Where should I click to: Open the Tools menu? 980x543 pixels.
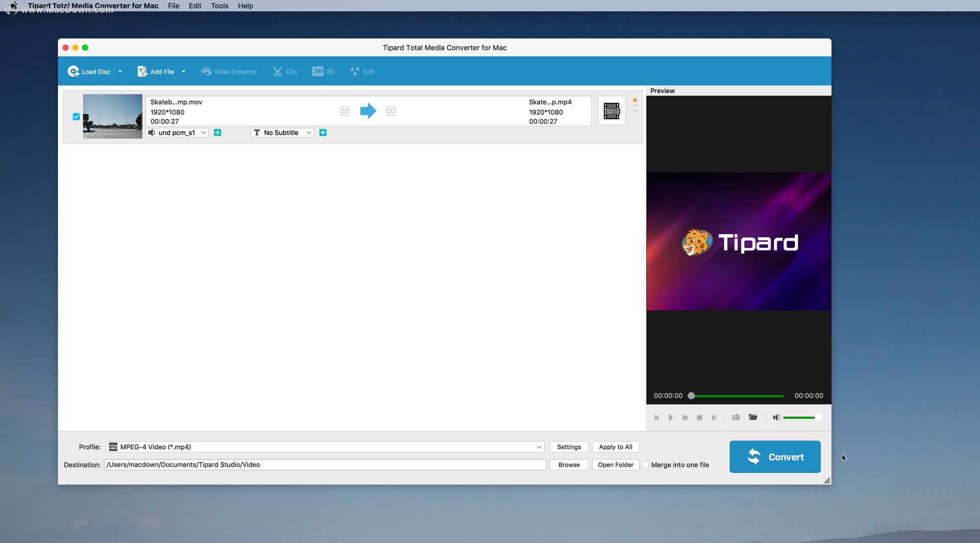(x=219, y=6)
